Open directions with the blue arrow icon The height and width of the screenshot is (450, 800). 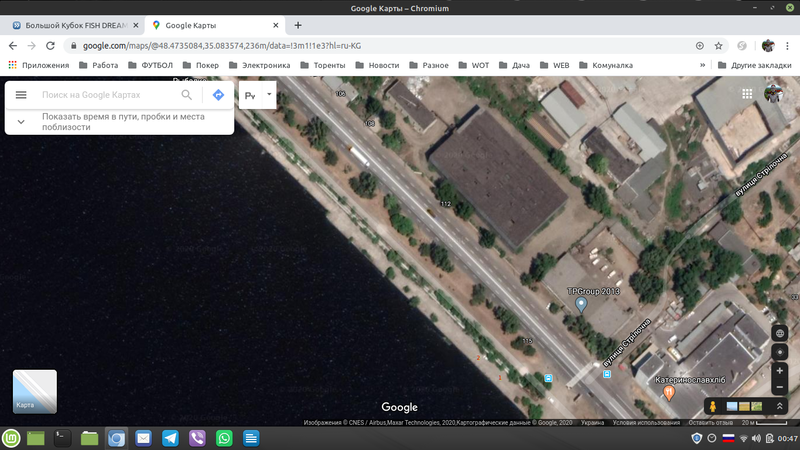(x=218, y=95)
